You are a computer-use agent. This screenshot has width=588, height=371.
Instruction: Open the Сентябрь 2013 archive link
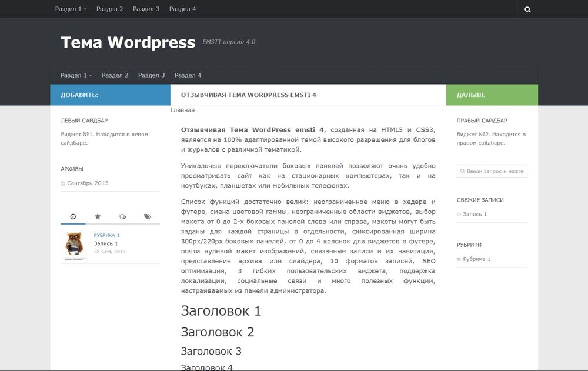[88, 183]
